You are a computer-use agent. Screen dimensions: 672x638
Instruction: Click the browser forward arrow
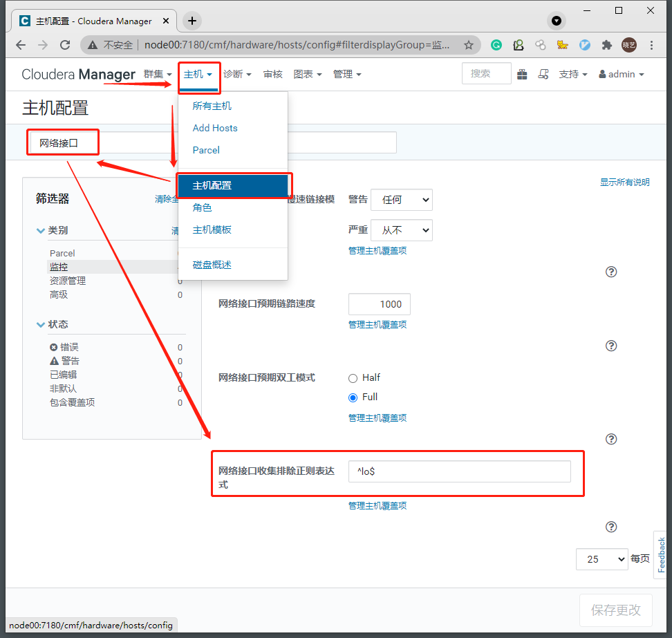(43, 45)
